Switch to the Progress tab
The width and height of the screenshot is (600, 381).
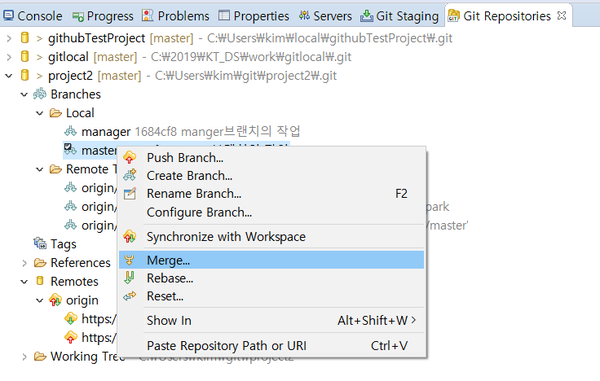click(103, 16)
